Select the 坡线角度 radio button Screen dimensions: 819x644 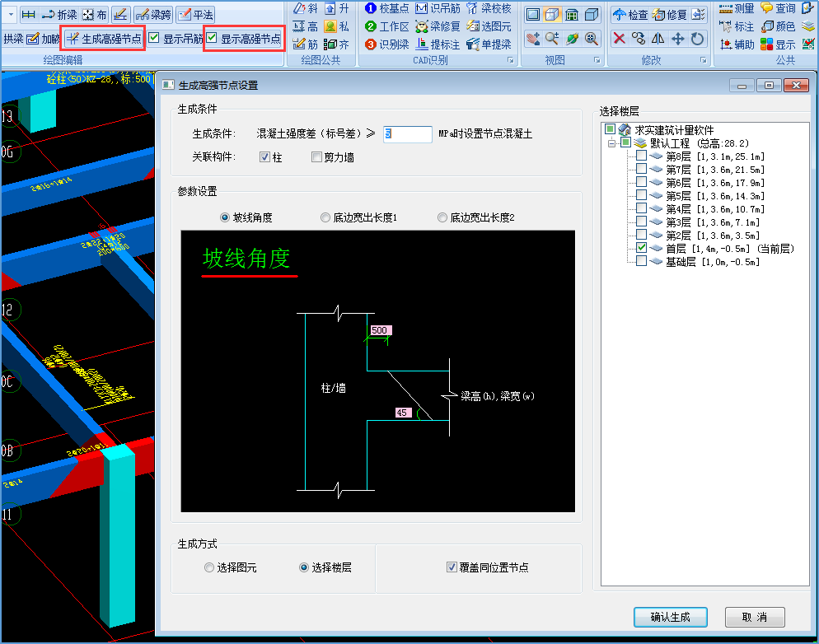(x=225, y=217)
